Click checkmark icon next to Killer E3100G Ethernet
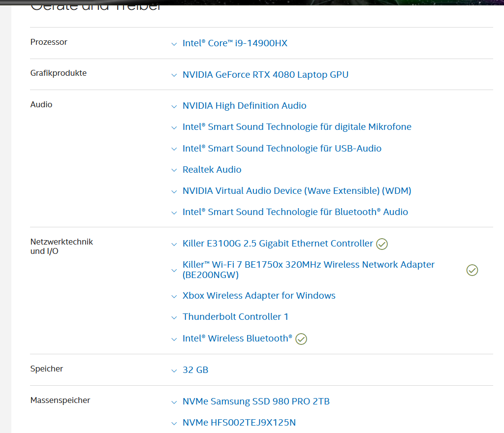The height and width of the screenshot is (433, 504). click(x=382, y=244)
